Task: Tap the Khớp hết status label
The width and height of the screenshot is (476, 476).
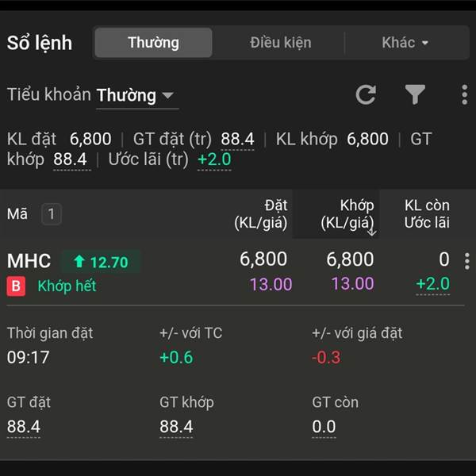Action: click(67, 286)
